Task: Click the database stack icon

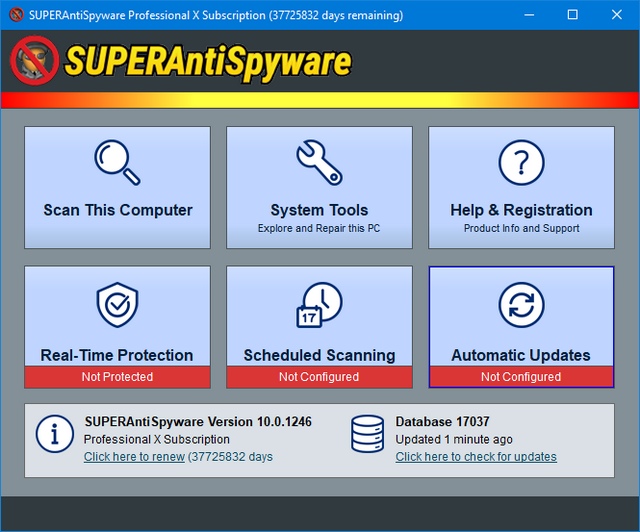Action: 368,433
